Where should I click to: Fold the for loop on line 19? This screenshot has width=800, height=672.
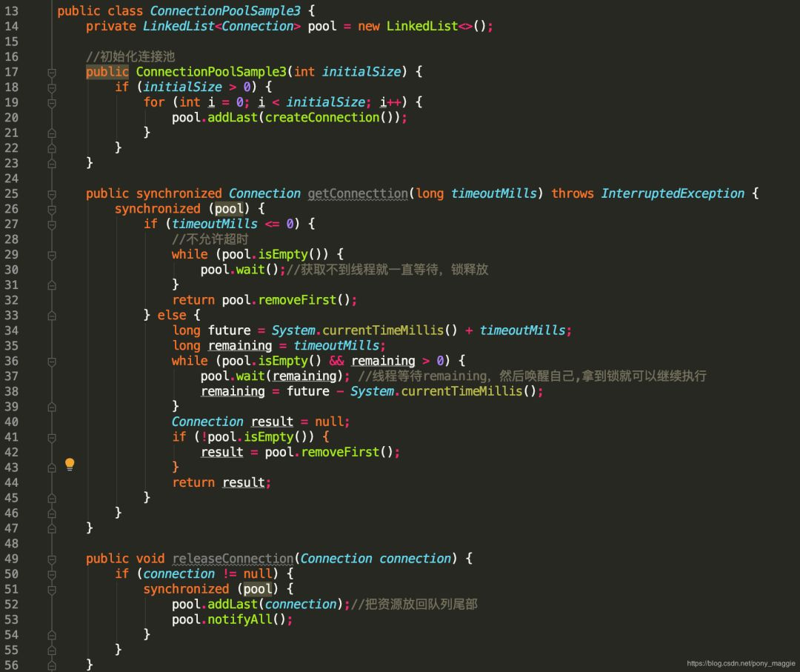pyautogui.click(x=52, y=102)
